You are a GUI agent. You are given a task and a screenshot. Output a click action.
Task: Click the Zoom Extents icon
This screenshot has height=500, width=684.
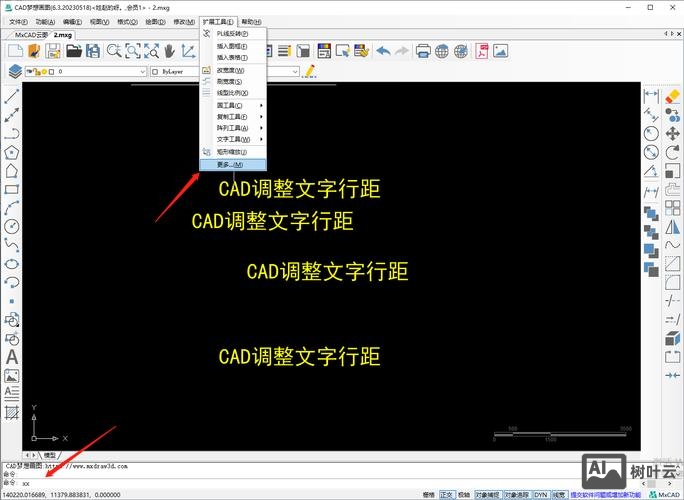tap(151, 51)
